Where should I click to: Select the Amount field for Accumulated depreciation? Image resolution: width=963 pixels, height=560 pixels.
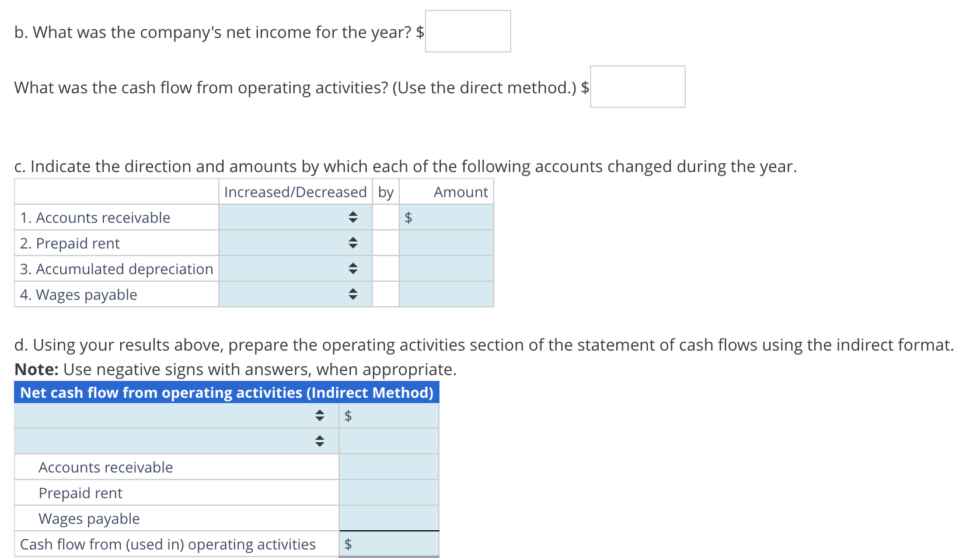(446, 268)
